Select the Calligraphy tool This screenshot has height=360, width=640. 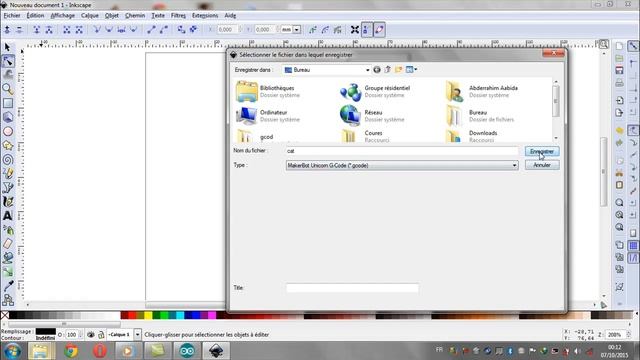[x=8, y=202]
